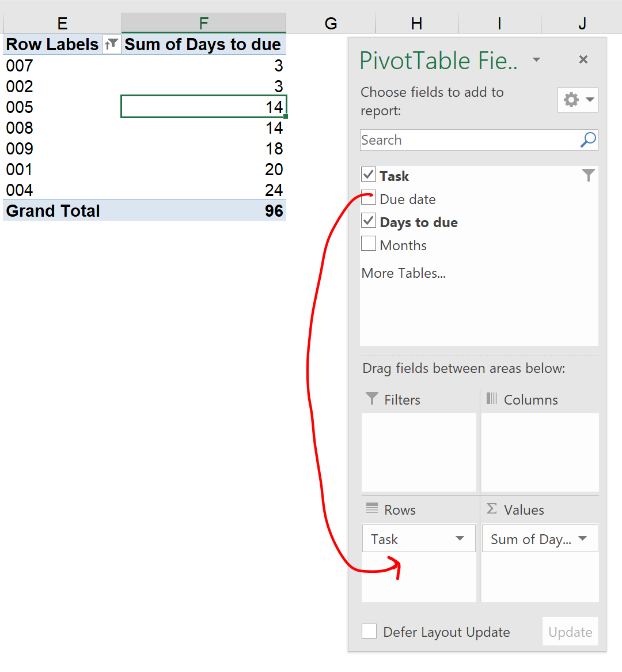Toggle Defer Layout Update checkbox
The image size is (622, 672).
pyautogui.click(x=369, y=631)
